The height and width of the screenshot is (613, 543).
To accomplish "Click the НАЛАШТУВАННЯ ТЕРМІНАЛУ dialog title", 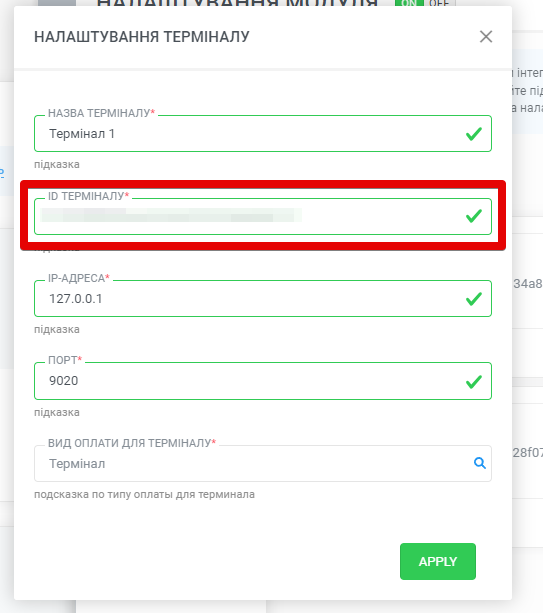I will (142, 37).
